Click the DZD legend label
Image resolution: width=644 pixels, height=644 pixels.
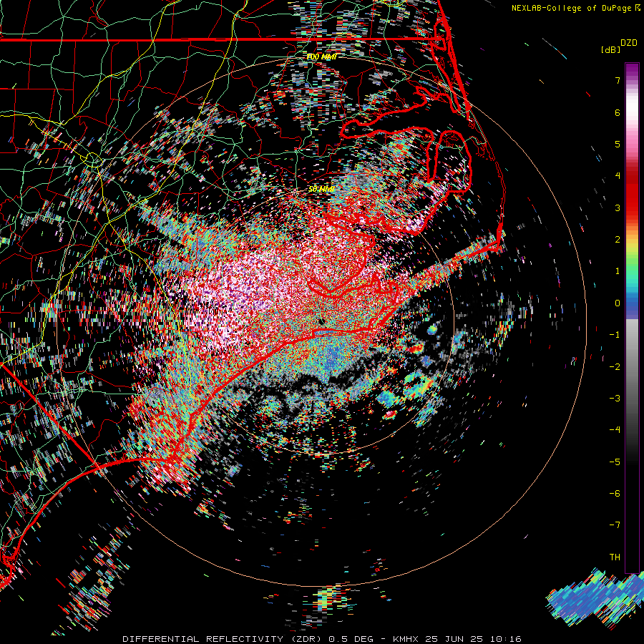(629, 43)
